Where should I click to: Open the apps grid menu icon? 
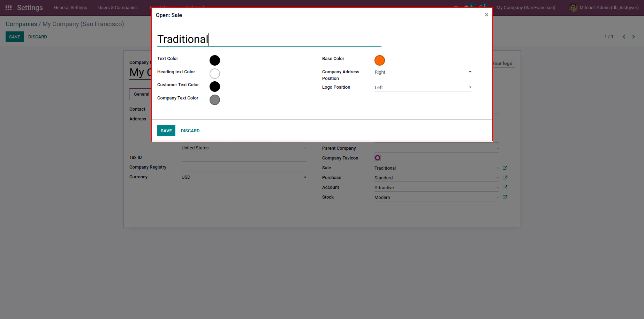click(x=9, y=8)
